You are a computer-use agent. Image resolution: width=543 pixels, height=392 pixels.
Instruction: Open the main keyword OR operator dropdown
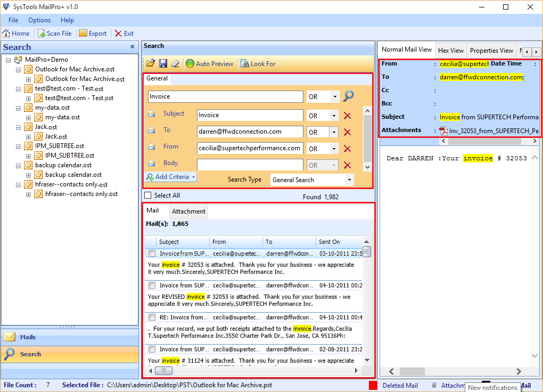coord(334,97)
